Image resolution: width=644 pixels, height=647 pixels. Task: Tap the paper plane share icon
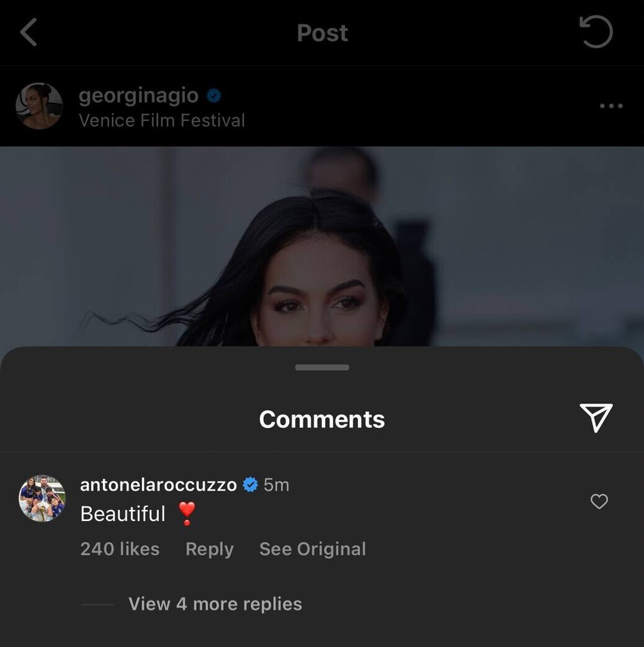point(596,417)
